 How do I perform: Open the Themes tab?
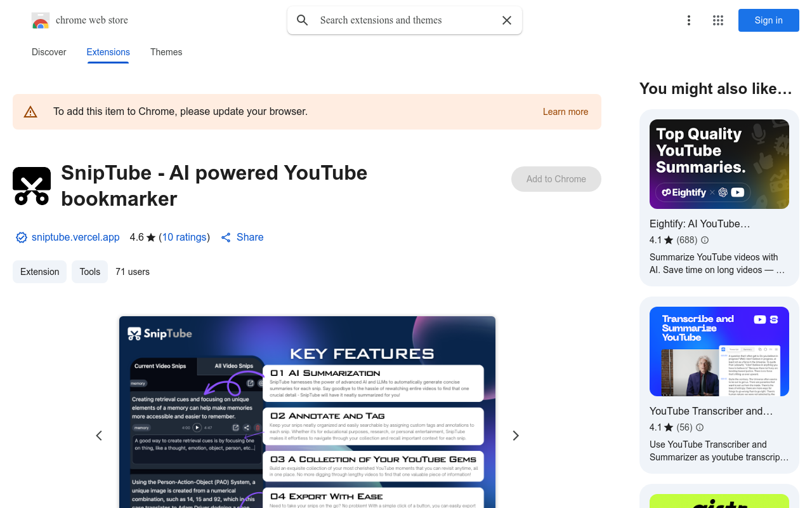pyautogui.click(x=166, y=52)
